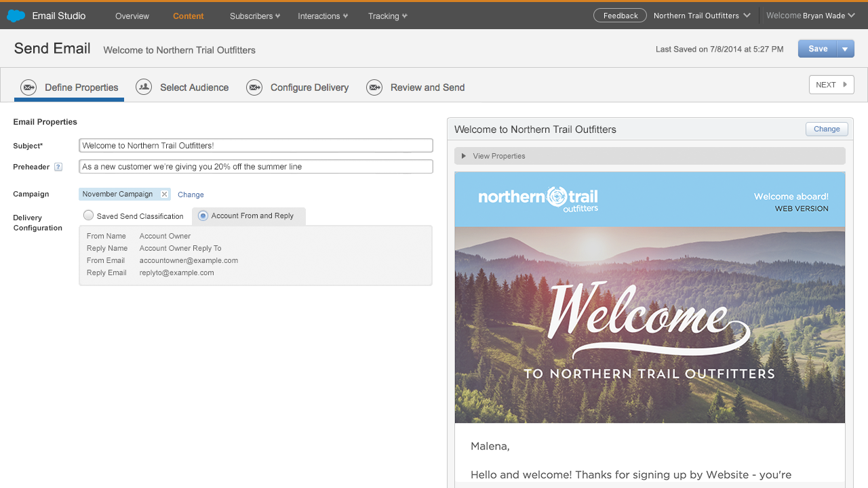Viewport: 868px width, 488px height.
Task: Click the Save button
Action: tap(818, 49)
